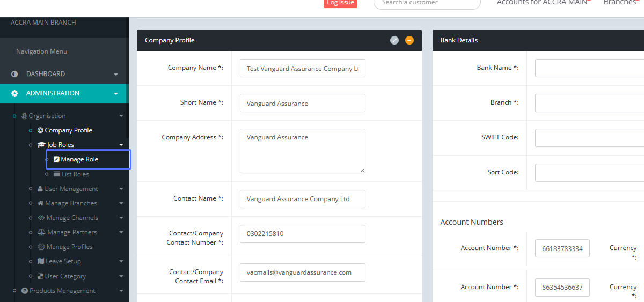Open Products Management section
The width and height of the screenshot is (644, 302).
coord(62,291)
